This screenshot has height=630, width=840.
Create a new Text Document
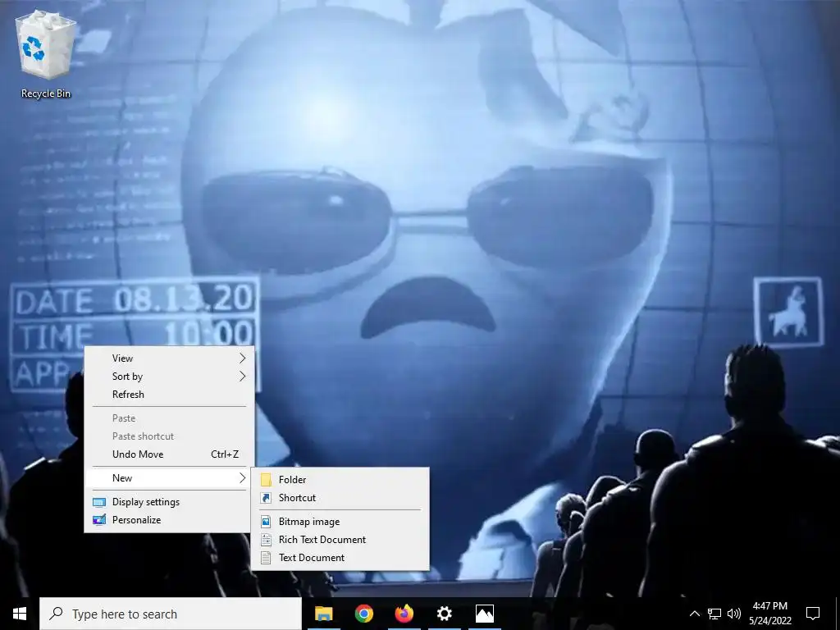click(340, 558)
